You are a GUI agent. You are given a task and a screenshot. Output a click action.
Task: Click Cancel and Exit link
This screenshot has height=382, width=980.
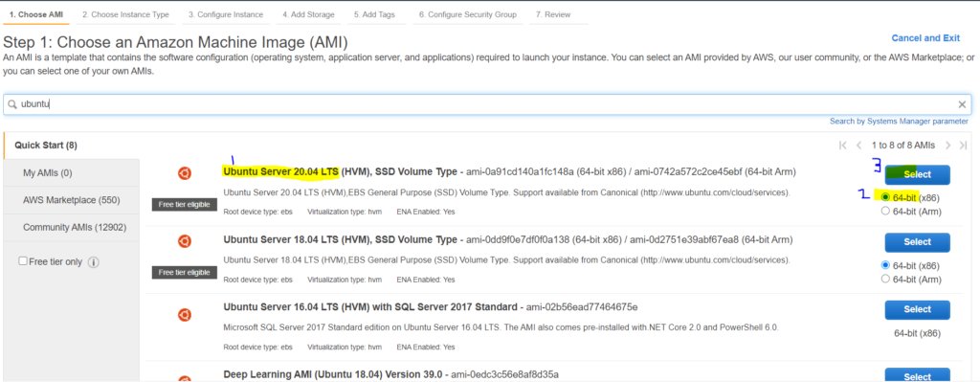(x=925, y=38)
